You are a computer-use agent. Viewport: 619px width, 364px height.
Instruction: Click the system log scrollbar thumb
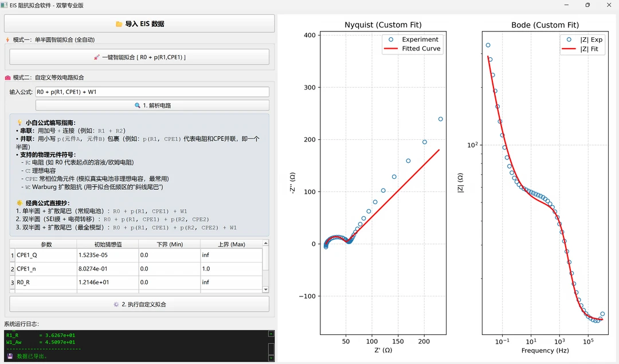coord(271,349)
